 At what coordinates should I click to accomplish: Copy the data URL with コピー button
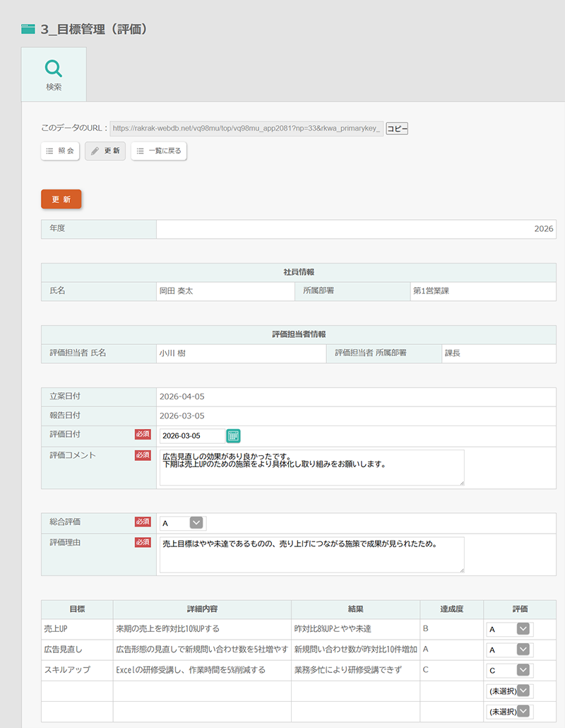[x=397, y=129]
